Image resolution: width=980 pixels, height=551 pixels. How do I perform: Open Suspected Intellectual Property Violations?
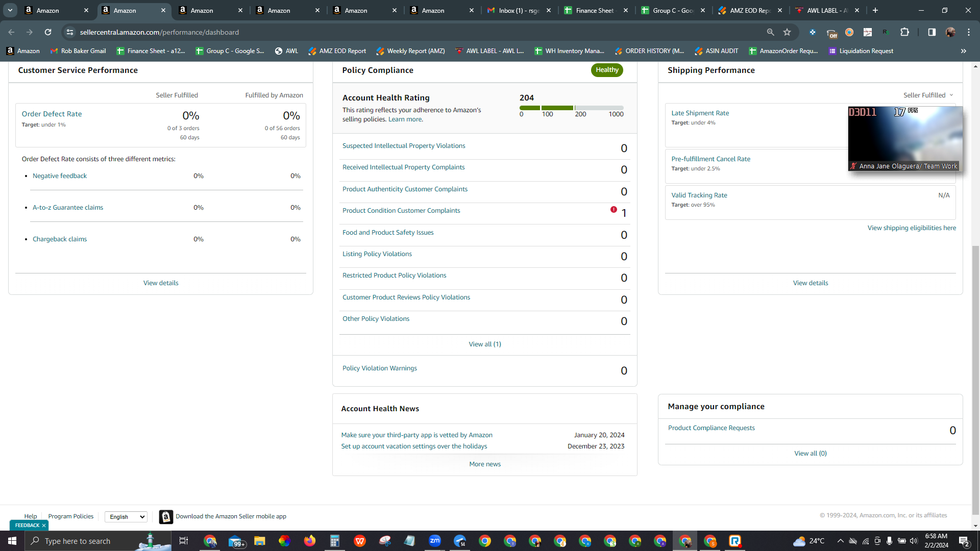404,146
